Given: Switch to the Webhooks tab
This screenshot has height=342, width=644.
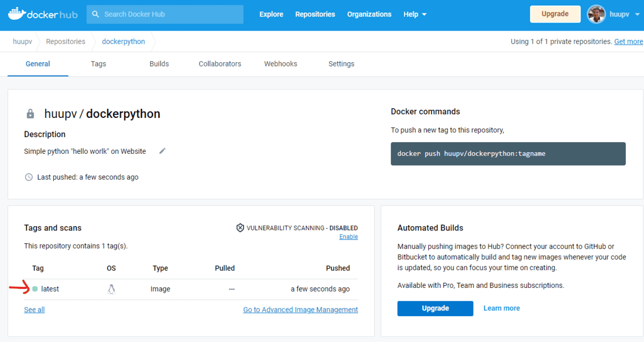Looking at the screenshot, I should [280, 64].
